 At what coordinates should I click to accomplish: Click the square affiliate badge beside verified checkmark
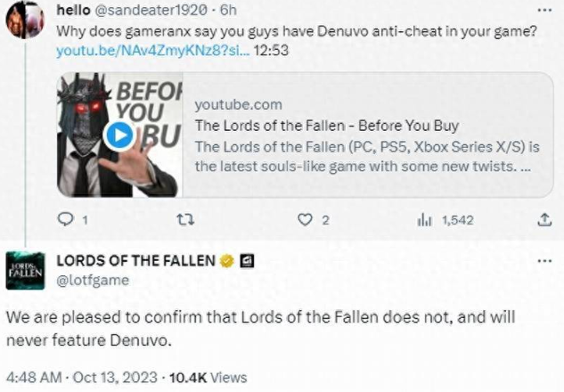pos(247,261)
